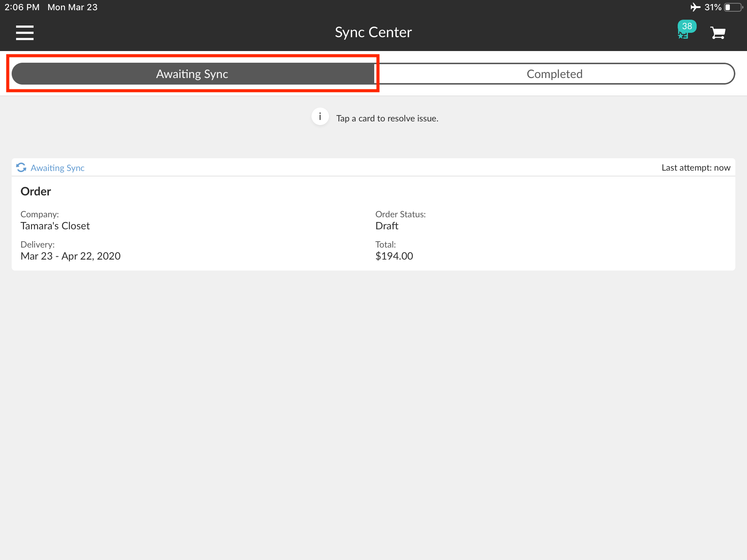Tap the delivery dates Mar 23 - Apr 22, 2020
Image resolution: width=747 pixels, height=560 pixels.
[x=71, y=256]
